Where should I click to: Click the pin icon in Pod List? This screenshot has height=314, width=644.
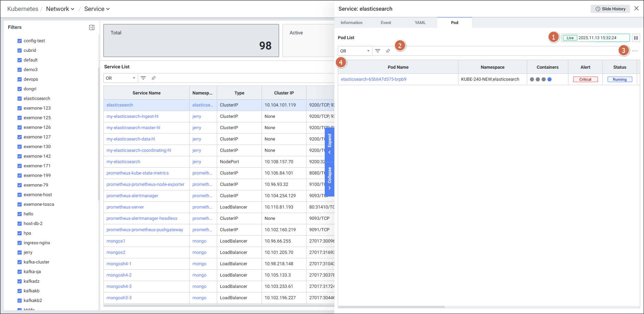388,51
